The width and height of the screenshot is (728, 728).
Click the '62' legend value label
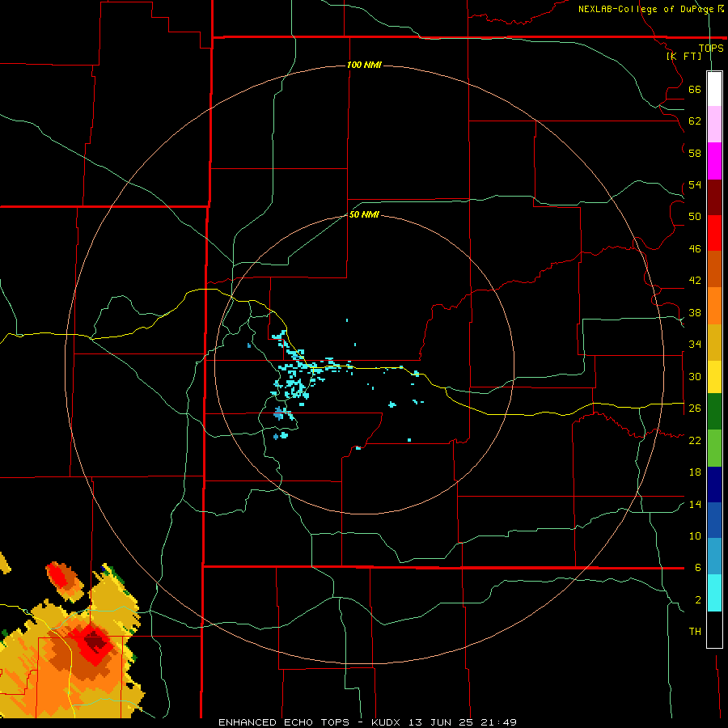(x=695, y=121)
